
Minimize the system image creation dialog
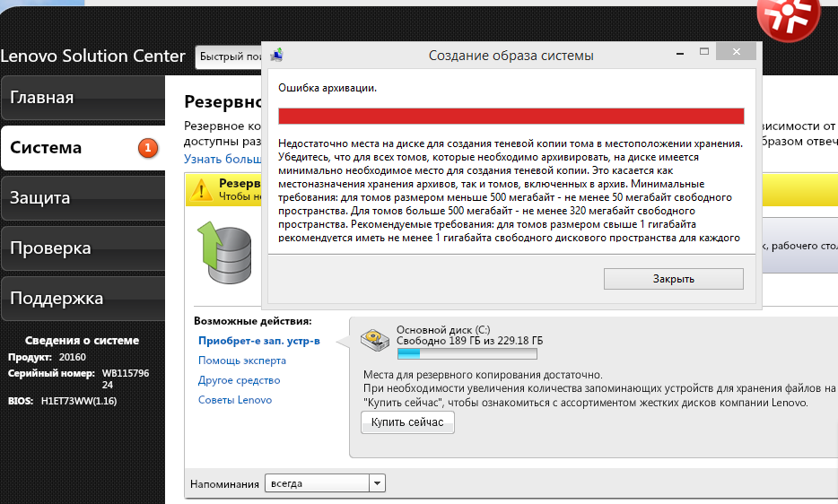(x=680, y=52)
